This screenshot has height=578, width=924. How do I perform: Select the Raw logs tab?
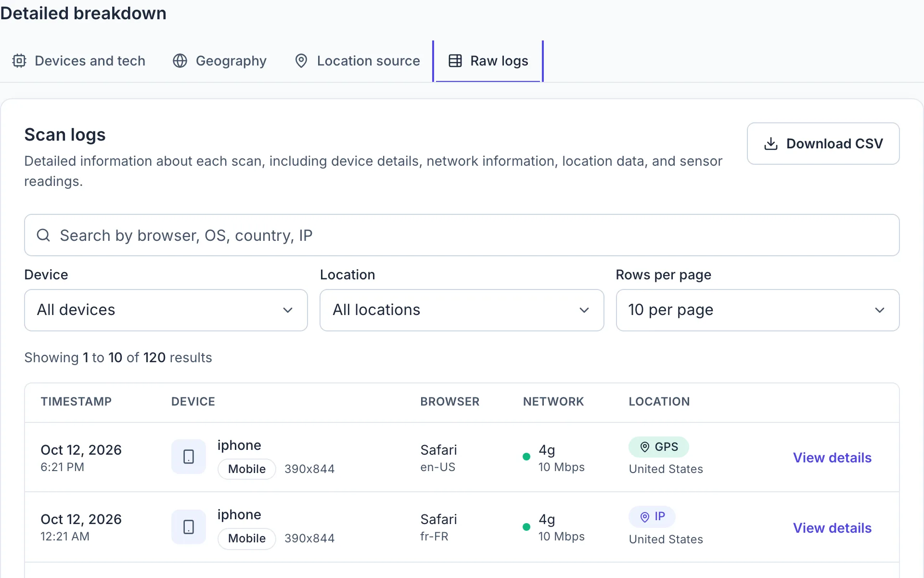pyautogui.click(x=488, y=61)
